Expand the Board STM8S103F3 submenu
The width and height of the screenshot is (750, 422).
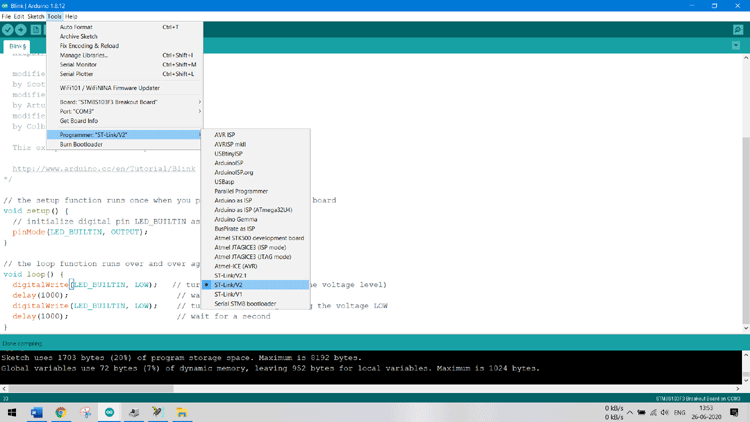[124, 102]
